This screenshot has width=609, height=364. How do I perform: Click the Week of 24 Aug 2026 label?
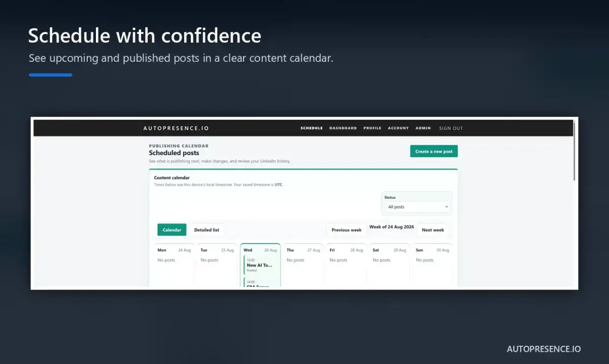(x=392, y=227)
